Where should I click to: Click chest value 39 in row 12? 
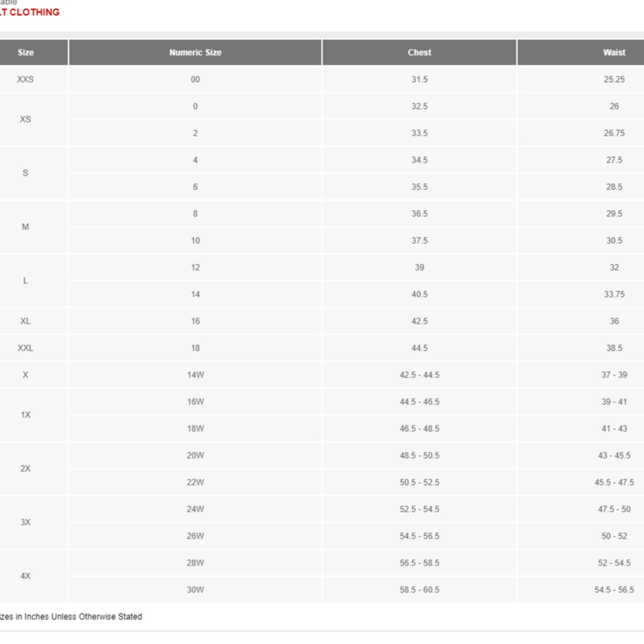[x=419, y=267]
